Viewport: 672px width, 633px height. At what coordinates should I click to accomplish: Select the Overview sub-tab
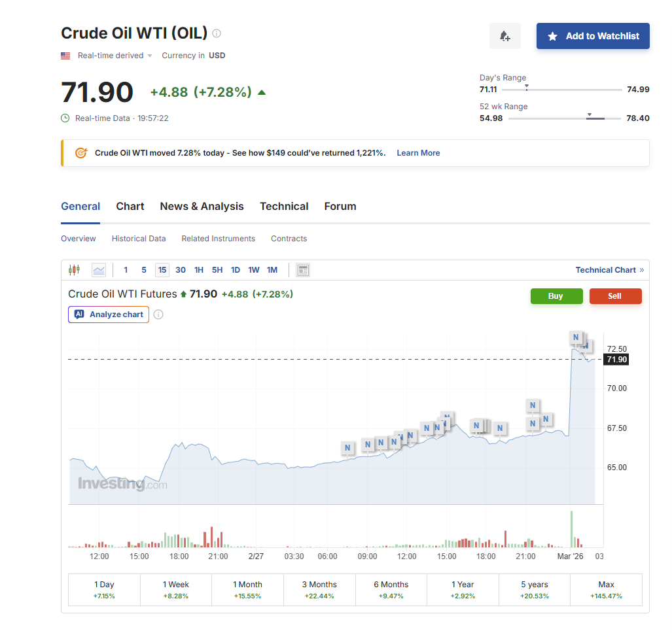click(x=79, y=239)
